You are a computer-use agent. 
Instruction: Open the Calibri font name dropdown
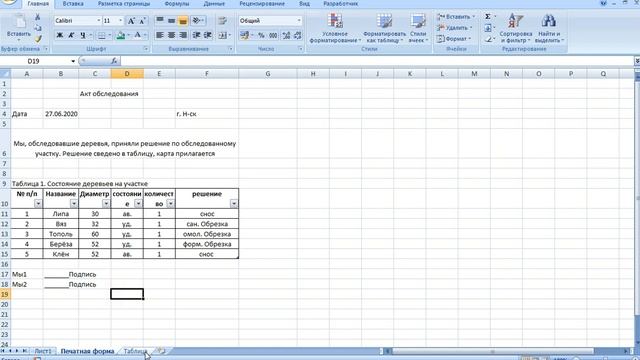pyautogui.click(x=98, y=20)
